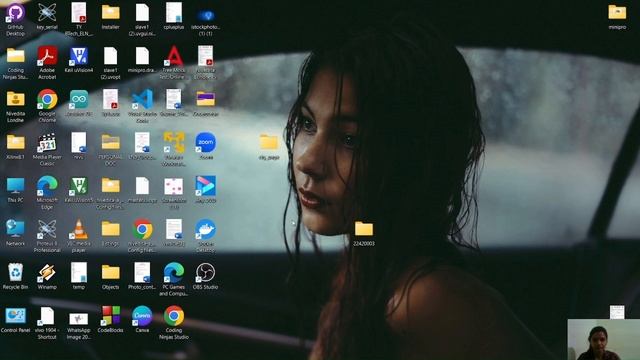Open the Adobe Acrobat shortcut
640x360 pixels.
(x=47, y=56)
